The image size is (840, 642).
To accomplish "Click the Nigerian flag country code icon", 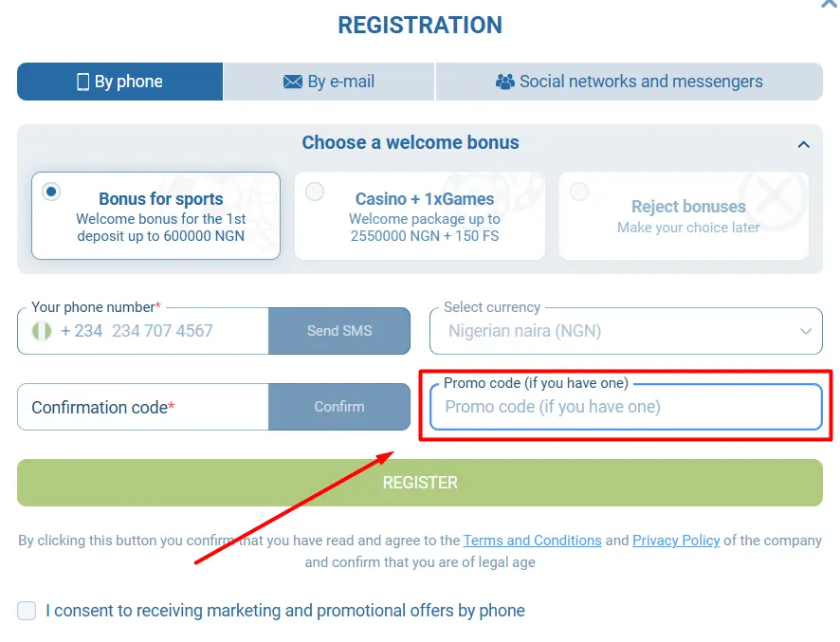I will click(x=41, y=331).
